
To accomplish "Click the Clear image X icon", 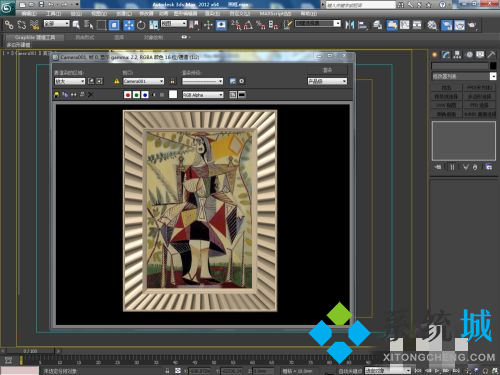I will (90, 95).
